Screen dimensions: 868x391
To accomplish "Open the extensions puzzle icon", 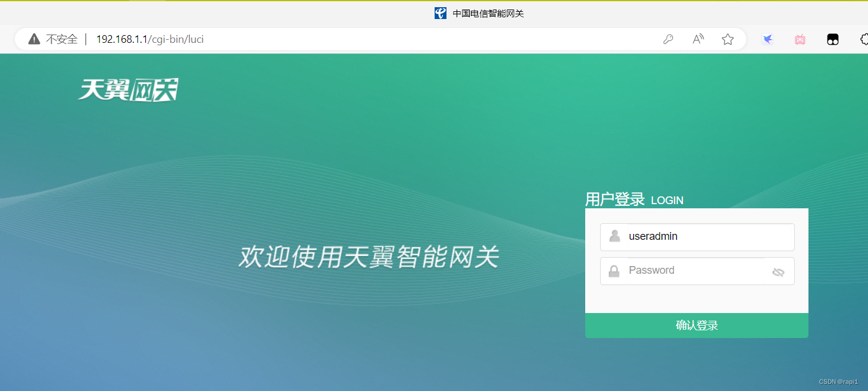I will (x=864, y=39).
